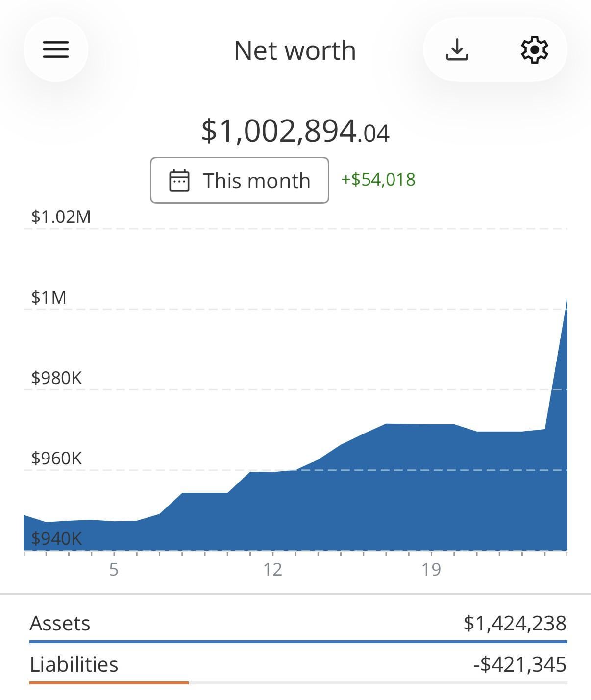The width and height of the screenshot is (591, 700).
Task: Open the hamburger menu
Action: click(56, 49)
